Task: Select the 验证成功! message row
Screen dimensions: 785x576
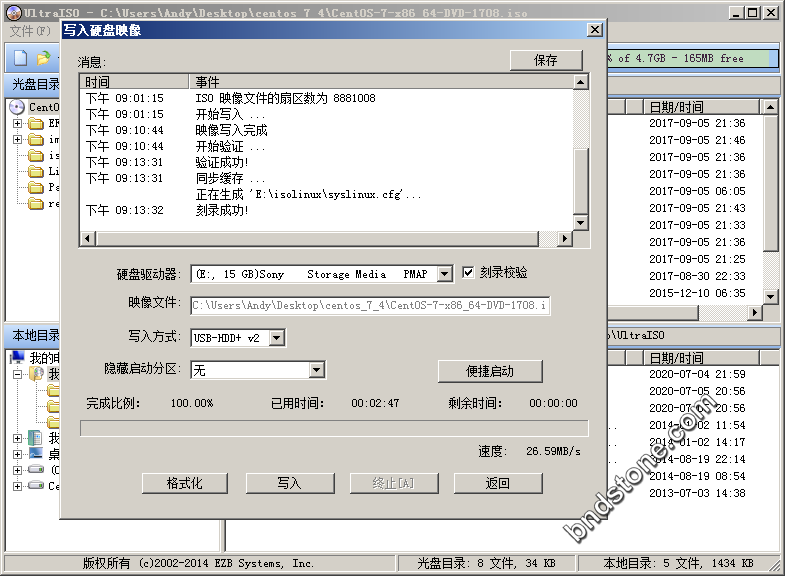Action: (326, 162)
